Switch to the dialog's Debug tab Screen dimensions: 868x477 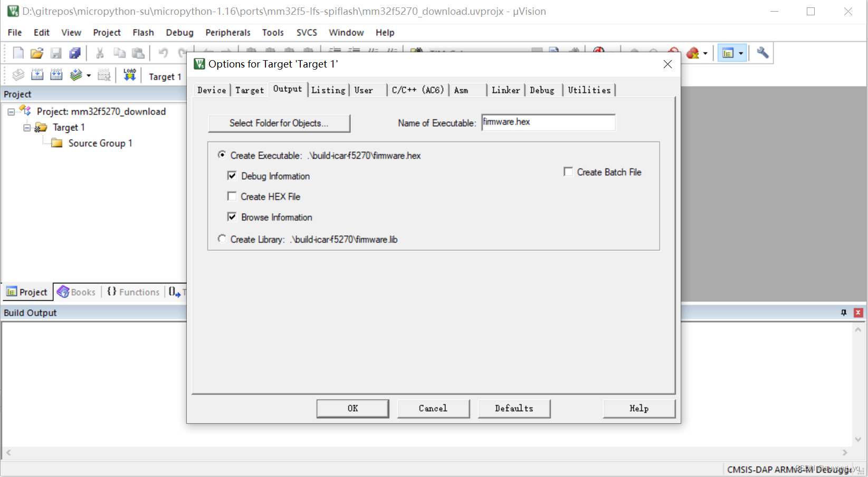[542, 90]
